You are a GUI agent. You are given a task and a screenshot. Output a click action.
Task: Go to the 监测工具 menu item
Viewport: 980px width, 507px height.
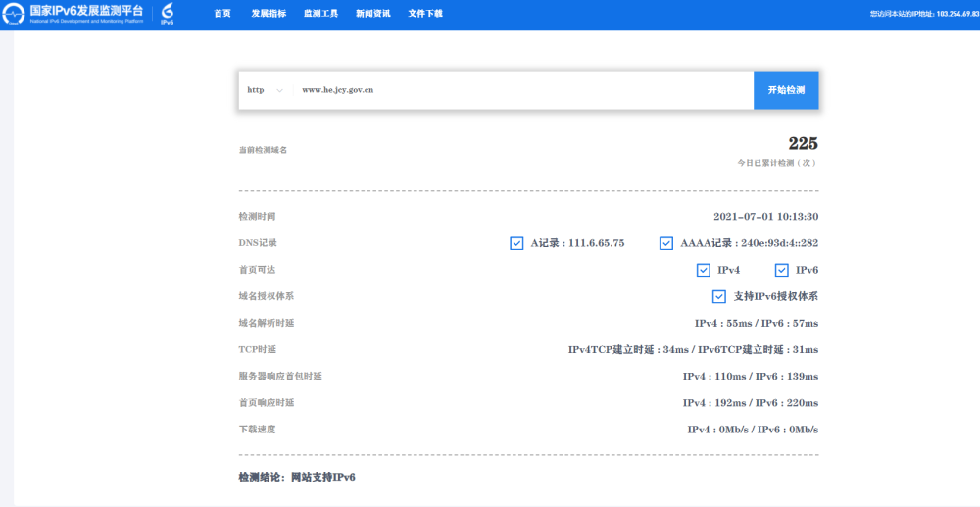[x=320, y=14]
